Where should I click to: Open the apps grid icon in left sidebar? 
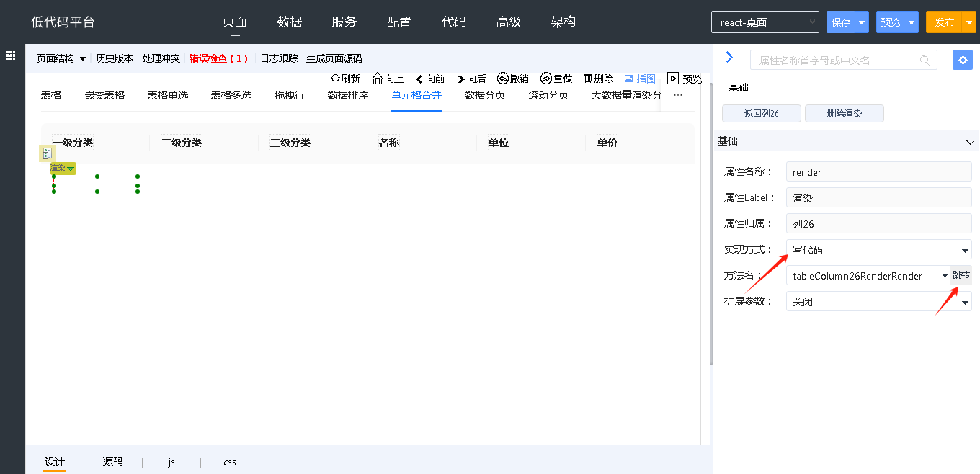pos(12,55)
